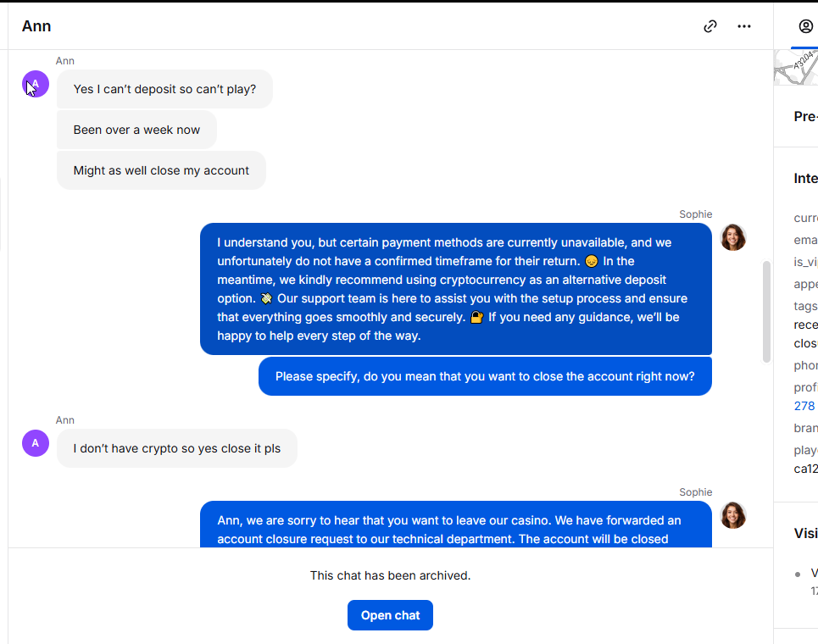The image size is (818, 644).
Task: Click the Ann chat title header
Action: [36, 26]
